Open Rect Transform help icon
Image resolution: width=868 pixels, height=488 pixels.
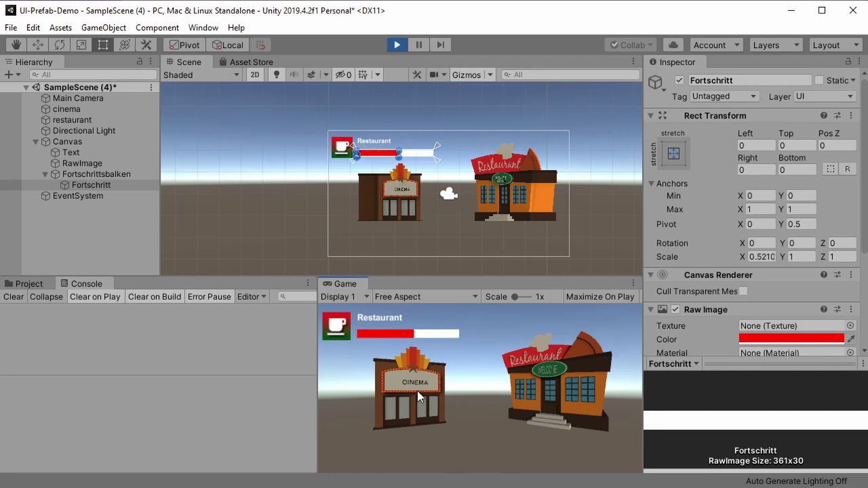823,115
